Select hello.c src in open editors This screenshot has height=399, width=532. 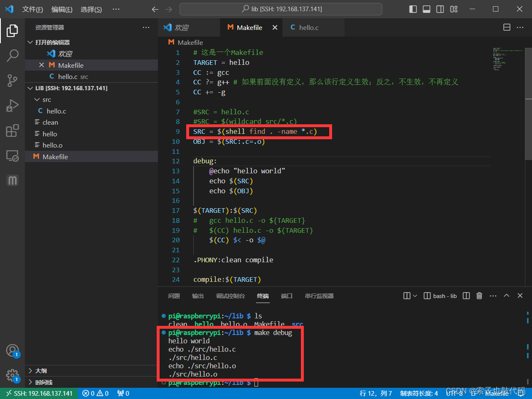91,76
